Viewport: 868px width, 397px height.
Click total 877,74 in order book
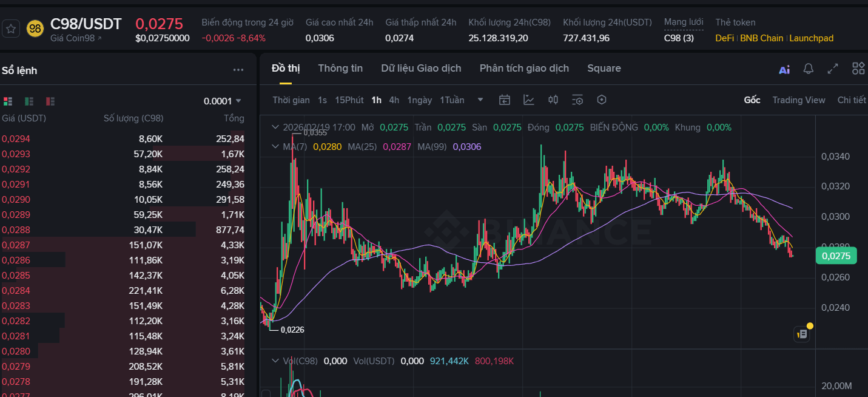[230, 230]
